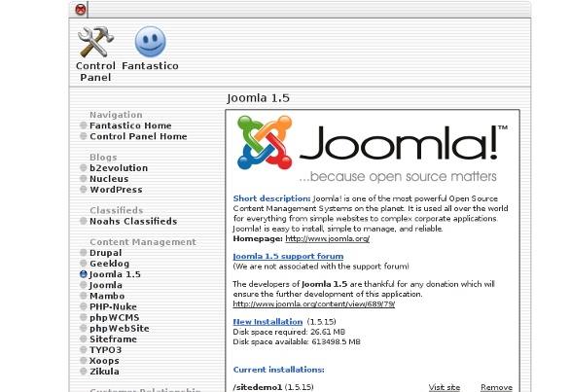Click the bullet next to phpWebSite
This screenshot has height=392, width=570.
tap(84, 329)
